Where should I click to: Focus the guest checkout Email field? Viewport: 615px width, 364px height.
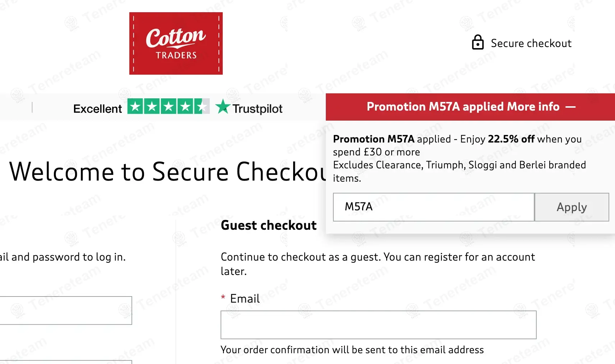378,325
